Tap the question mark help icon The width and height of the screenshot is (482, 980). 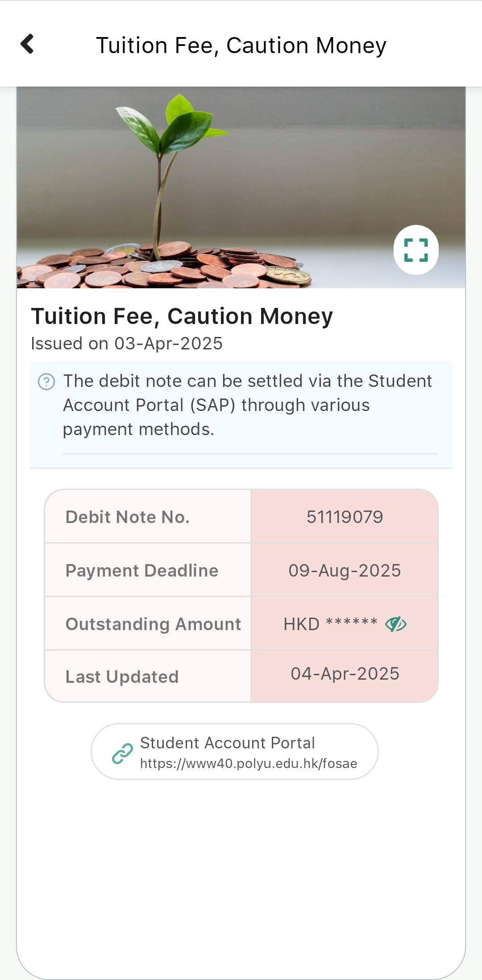point(46,382)
